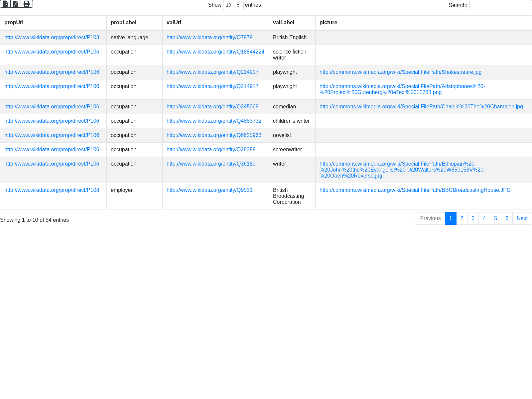Image resolution: width=532 pixels, height=399 pixels.
Task: Print the table with printer icon
Action: coord(27,4)
